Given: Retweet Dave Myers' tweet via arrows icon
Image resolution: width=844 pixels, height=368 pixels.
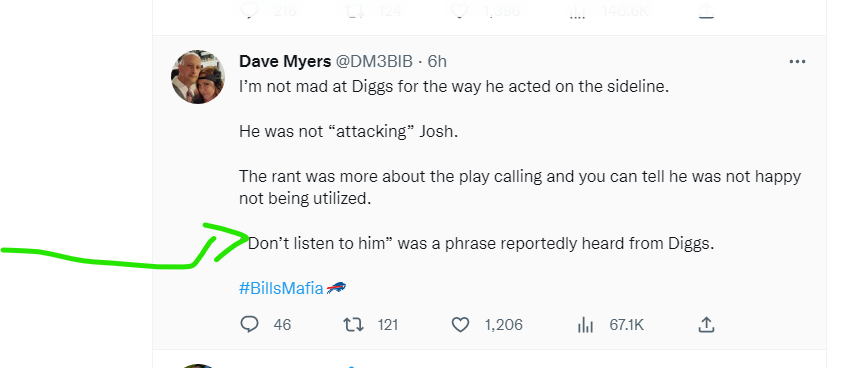Looking at the screenshot, I should point(353,324).
